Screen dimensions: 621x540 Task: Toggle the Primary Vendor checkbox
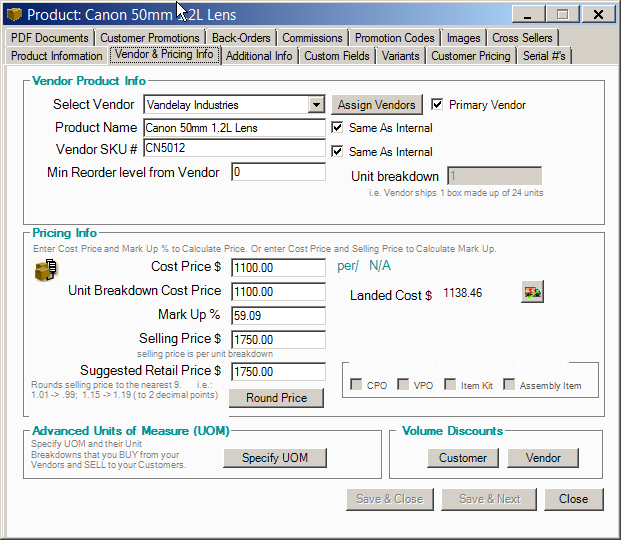pos(438,104)
